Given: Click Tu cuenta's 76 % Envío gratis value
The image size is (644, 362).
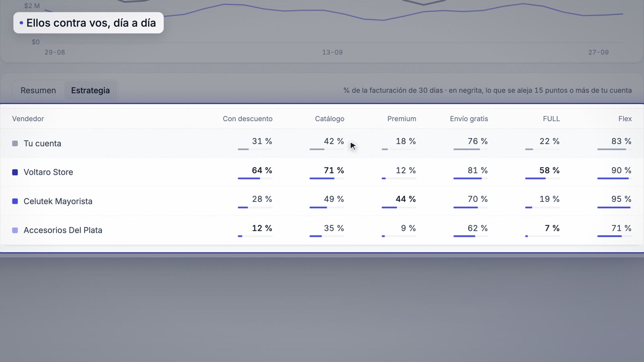Looking at the screenshot, I should click(x=478, y=141).
